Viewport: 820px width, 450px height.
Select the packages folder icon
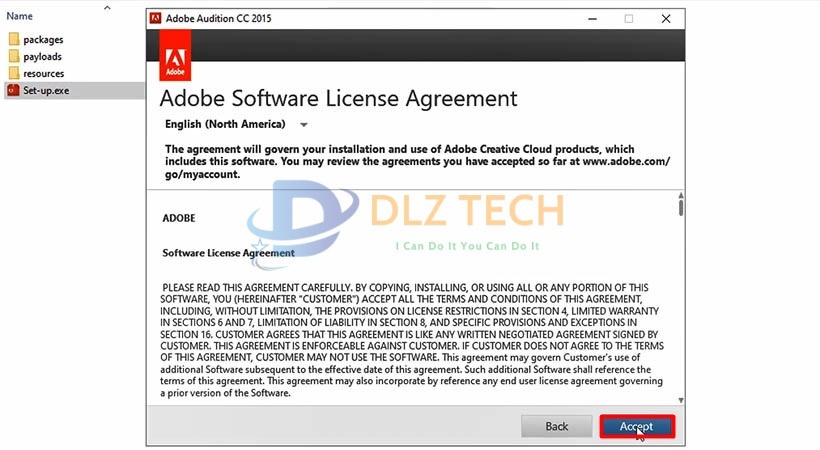tap(14, 40)
